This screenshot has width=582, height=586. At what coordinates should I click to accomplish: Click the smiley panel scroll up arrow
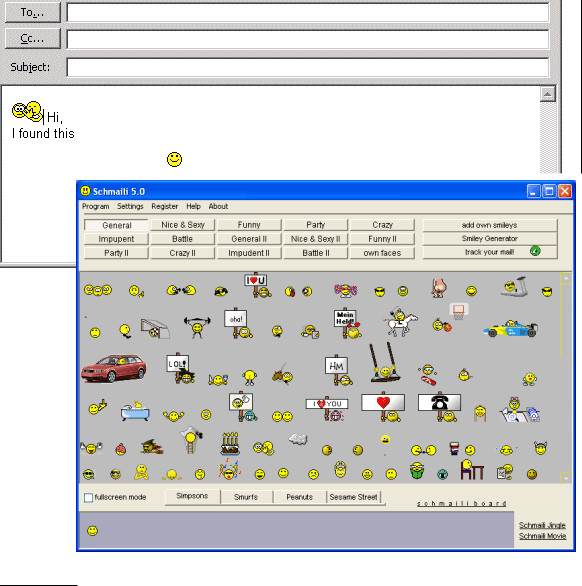pos(566,278)
